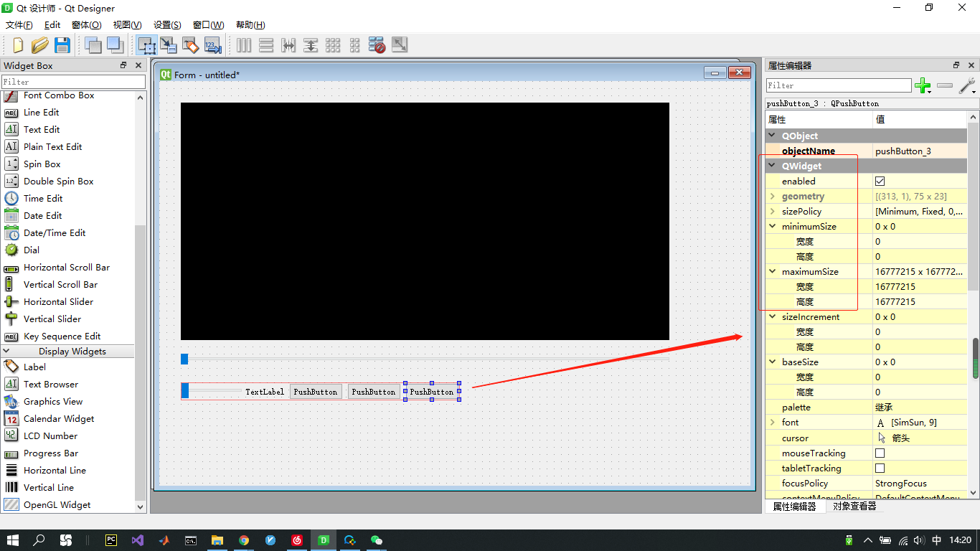
Task: Add a dynamic property with the green plus
Action: click(x=923, y=85)
